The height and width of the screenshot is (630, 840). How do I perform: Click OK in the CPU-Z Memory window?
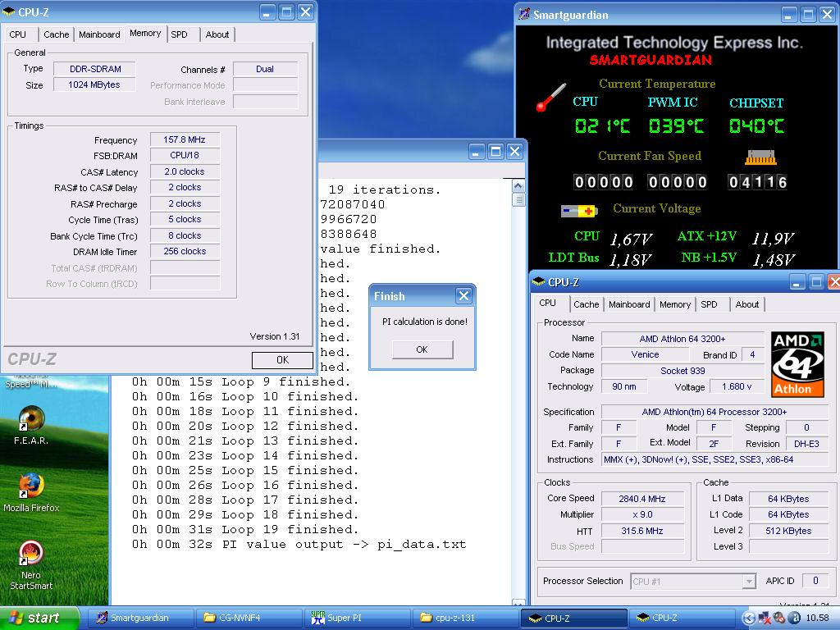pos(282,360)
